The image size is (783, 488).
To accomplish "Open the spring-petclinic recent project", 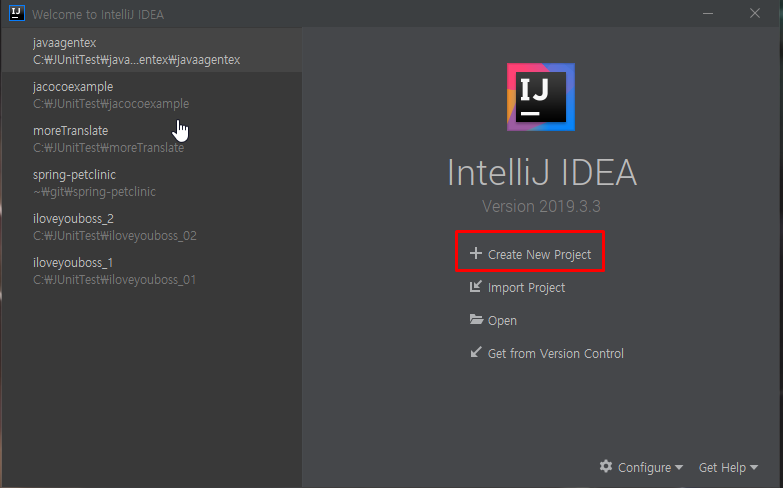I will click(152, 182).
